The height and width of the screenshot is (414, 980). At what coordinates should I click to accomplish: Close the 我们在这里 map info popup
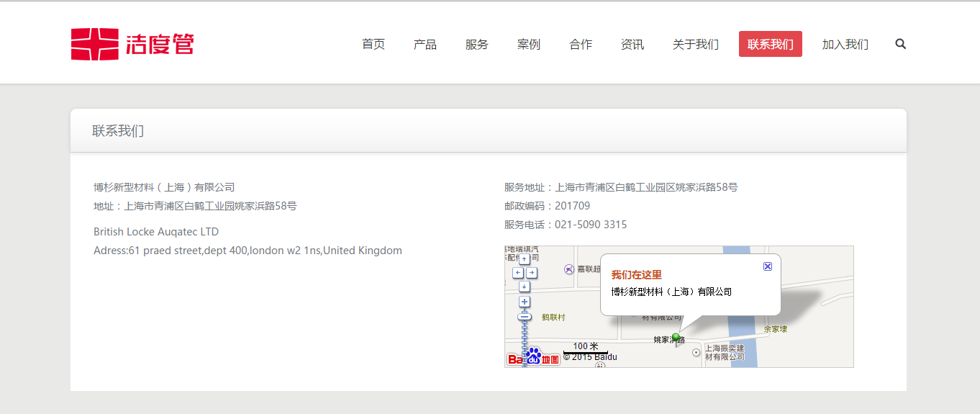(x=768, y=266)
